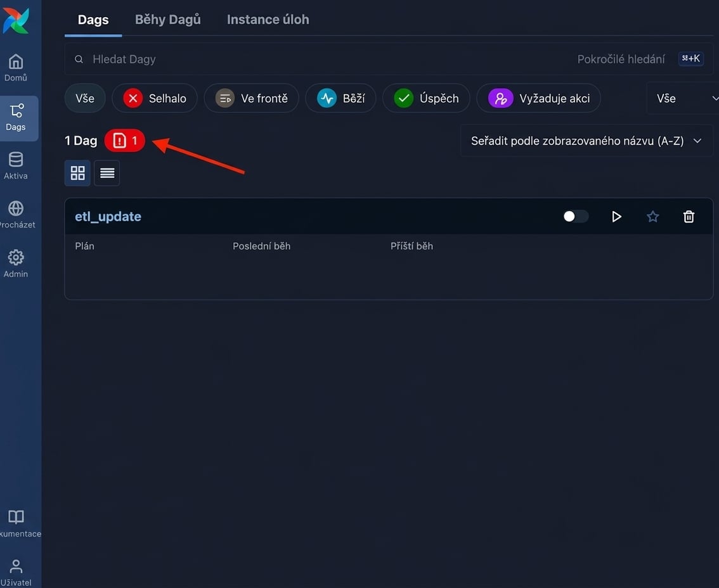Open the Seřadit podle sort dropdown
The height and width of the screenshot is (588, 719).
(586, 141)
